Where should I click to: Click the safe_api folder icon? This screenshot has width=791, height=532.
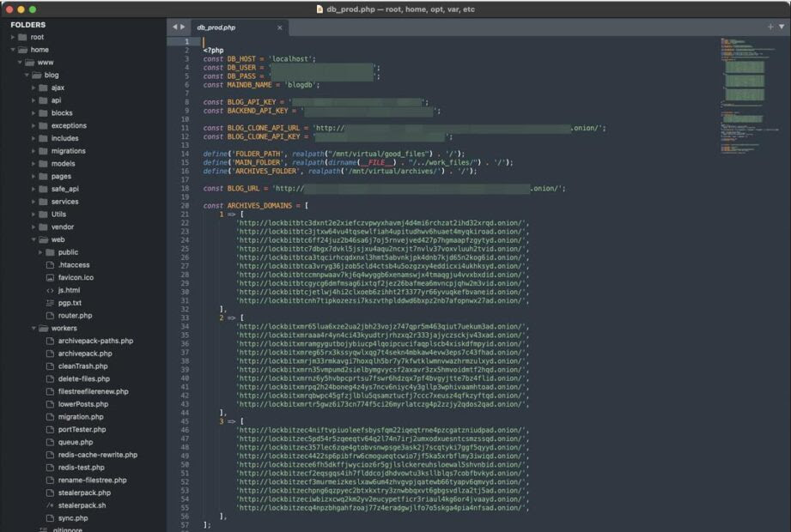point(44,189)
